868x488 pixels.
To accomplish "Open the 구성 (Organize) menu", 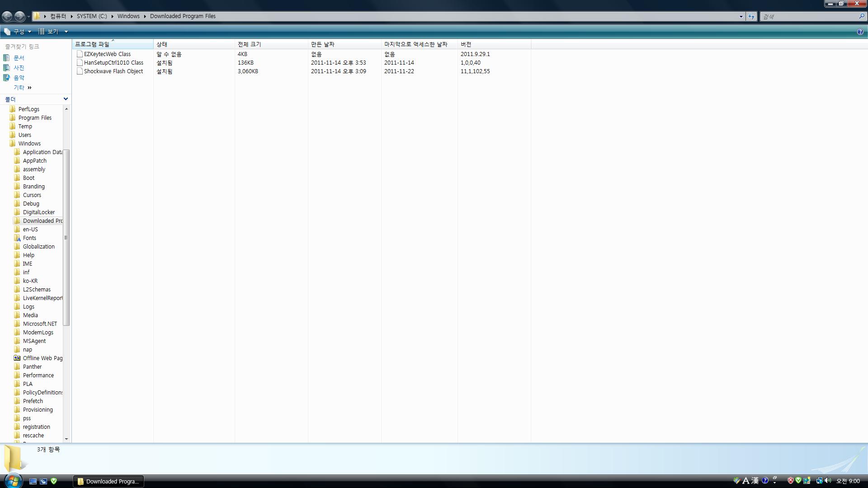I will (x=17, y=32).
